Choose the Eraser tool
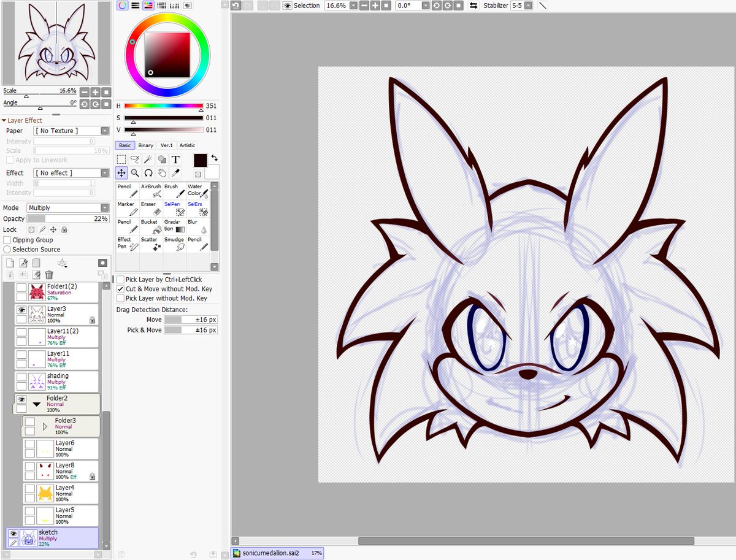The width and height of the screenshot is (736, 560). pyautogui.click(x=151, y=208)
